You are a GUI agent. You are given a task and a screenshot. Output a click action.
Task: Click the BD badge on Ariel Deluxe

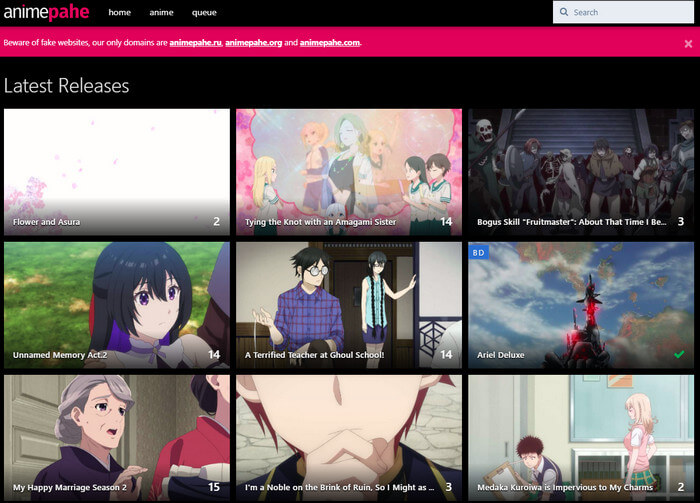click(479, 253)
